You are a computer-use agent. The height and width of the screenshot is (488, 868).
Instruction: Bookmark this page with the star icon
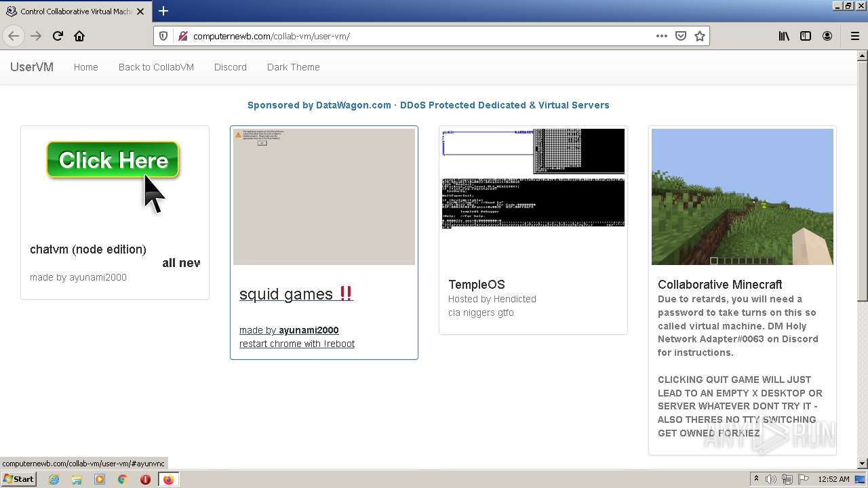point(700,36)
